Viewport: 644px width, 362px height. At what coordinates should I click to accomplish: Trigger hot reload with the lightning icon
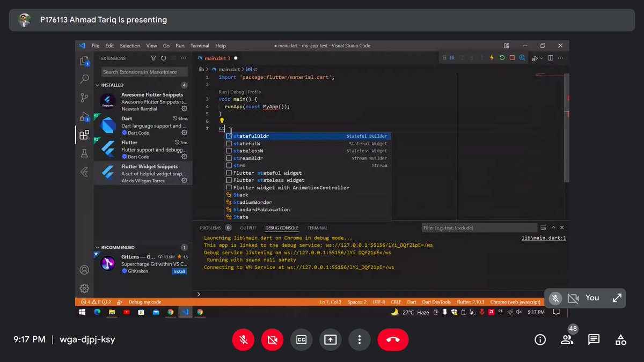pyautogui.click(x=492, y=58)
